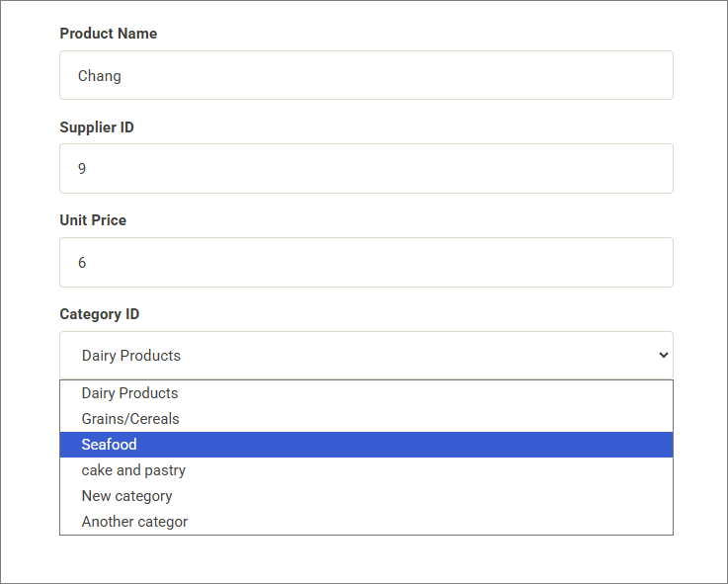
Task: Select Another categor option in list
Action: [134, 522]
